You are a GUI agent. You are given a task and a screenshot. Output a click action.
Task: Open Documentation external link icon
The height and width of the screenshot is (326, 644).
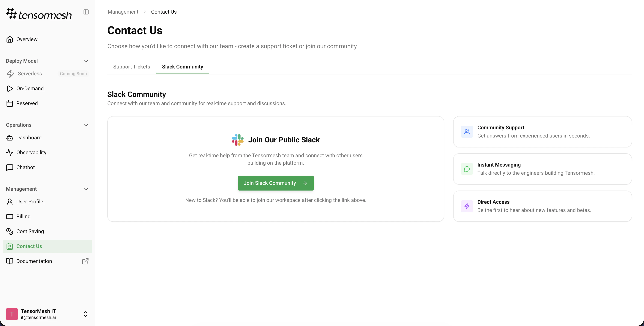[85, 261]
